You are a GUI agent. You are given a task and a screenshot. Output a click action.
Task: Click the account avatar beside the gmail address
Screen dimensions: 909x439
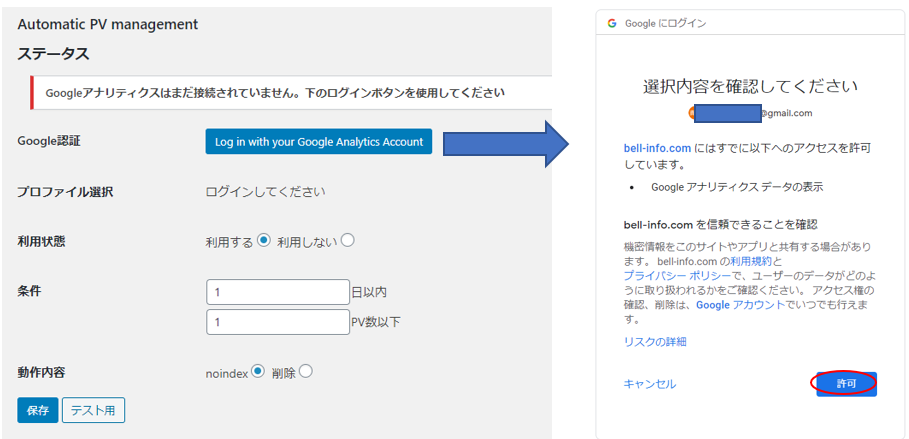point(693,113)
